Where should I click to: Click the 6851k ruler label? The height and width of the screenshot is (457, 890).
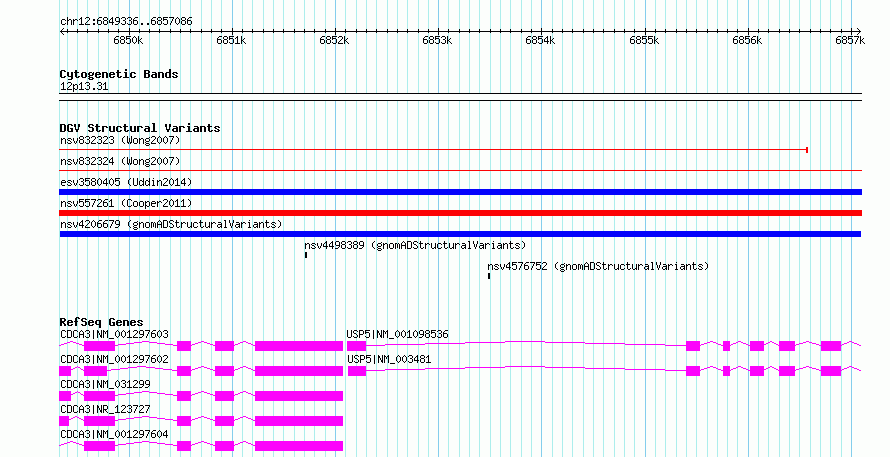point(231,40)
